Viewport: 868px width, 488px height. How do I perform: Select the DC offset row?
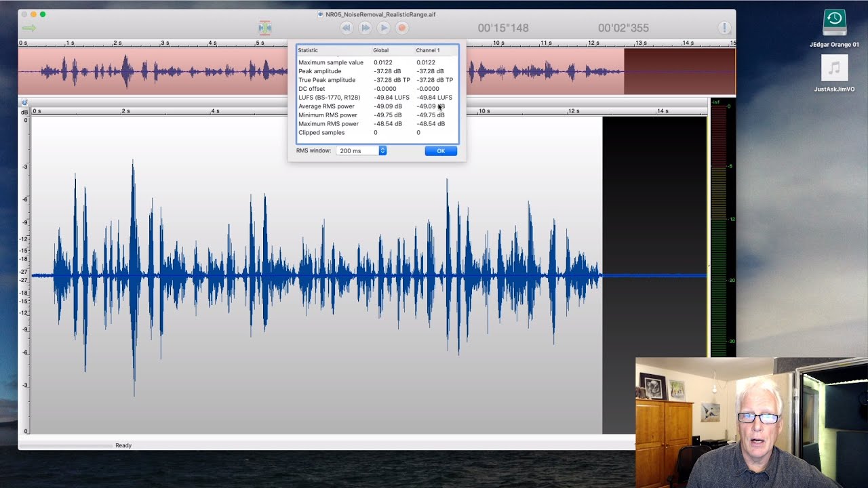click(x=377, y=89)
